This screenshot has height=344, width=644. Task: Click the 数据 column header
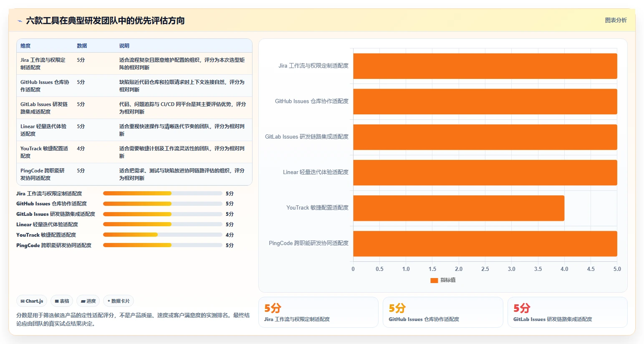coord(82,46)
